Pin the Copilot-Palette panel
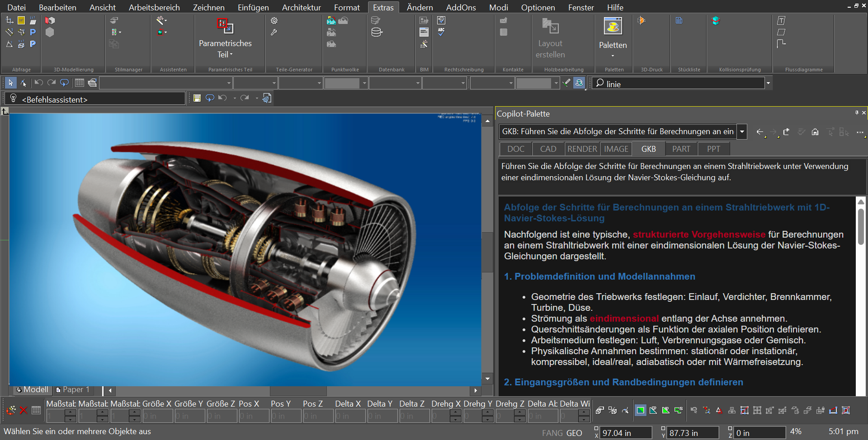This screenshot has height=440, width=868. [x=857, y=113]
